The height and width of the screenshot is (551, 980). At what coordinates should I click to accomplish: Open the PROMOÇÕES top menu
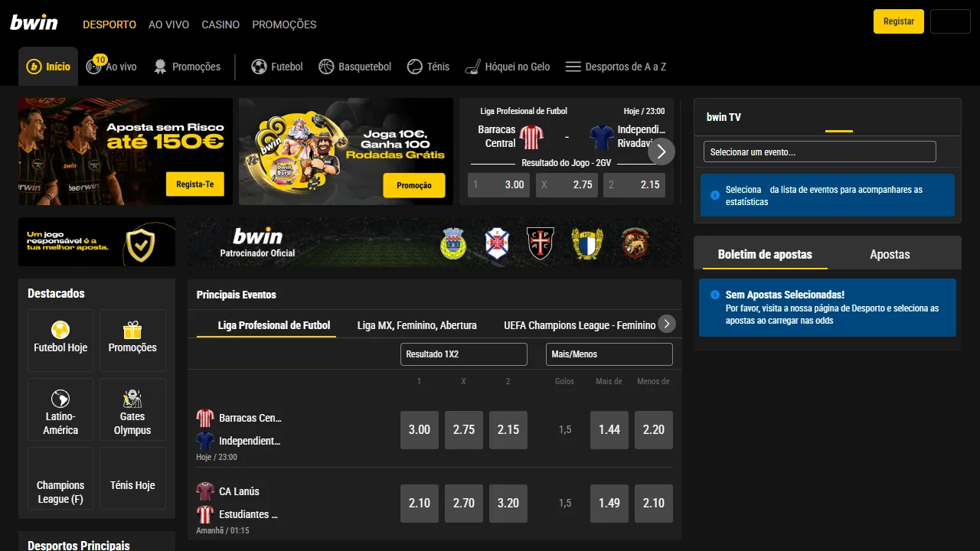284,24
